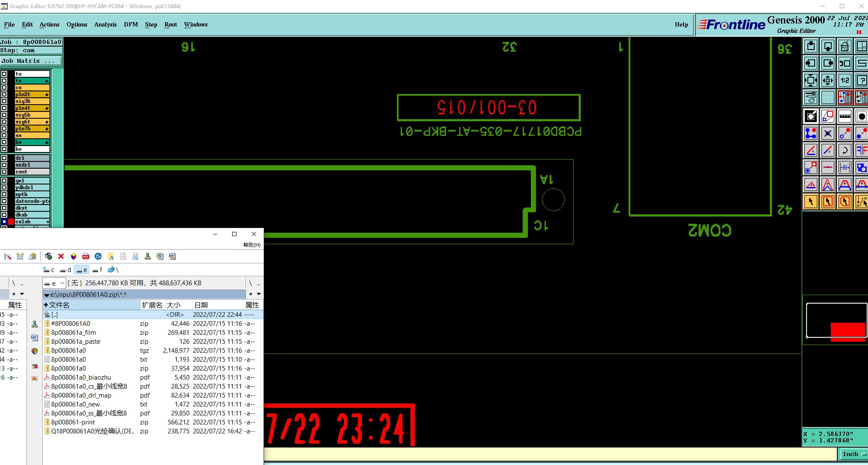This screenshot has height=465, width=868.
Task: Click the 1:2 zoom scale icon
Action: click(845, 80)
